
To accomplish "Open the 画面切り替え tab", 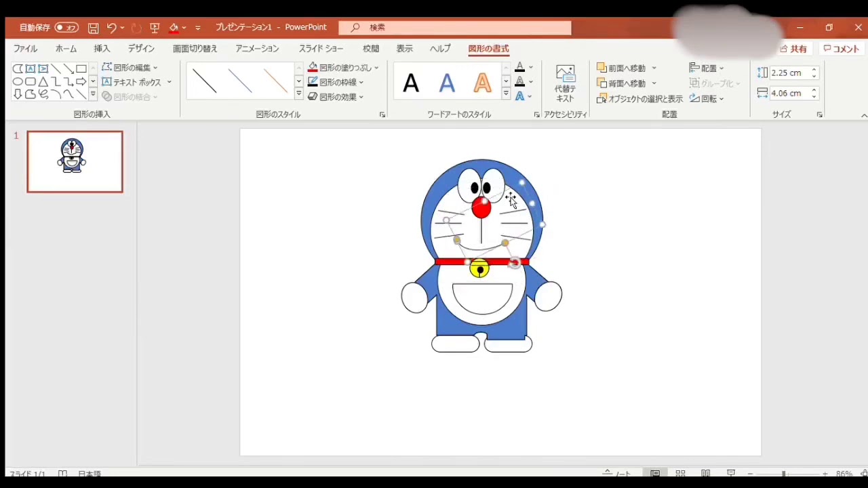I will 195,49.
